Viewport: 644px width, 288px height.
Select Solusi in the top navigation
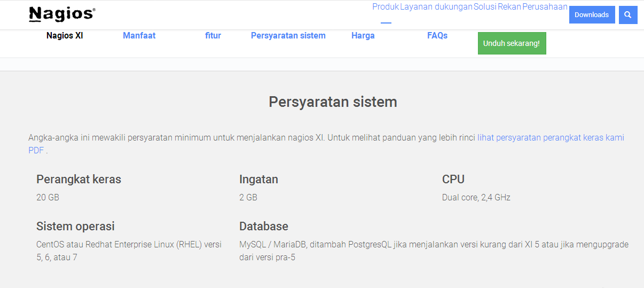485,7
